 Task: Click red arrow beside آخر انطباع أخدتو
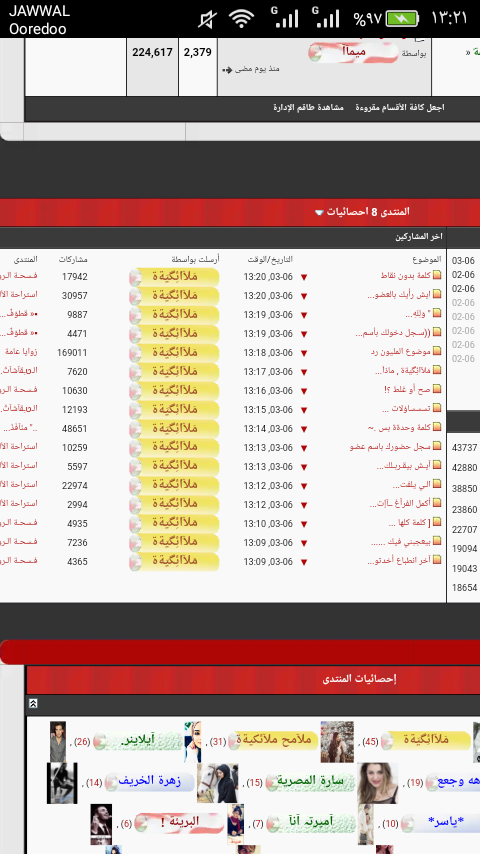coord(304,562)
